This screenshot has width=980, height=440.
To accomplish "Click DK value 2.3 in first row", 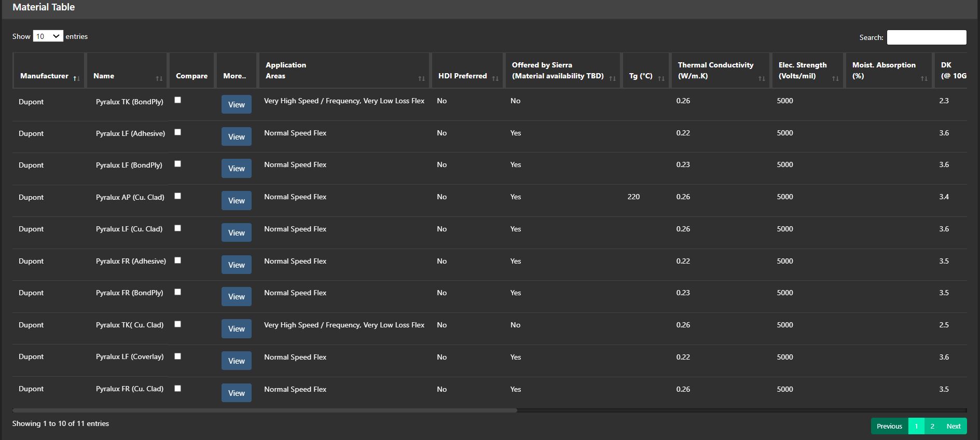I will pos(944,101).
